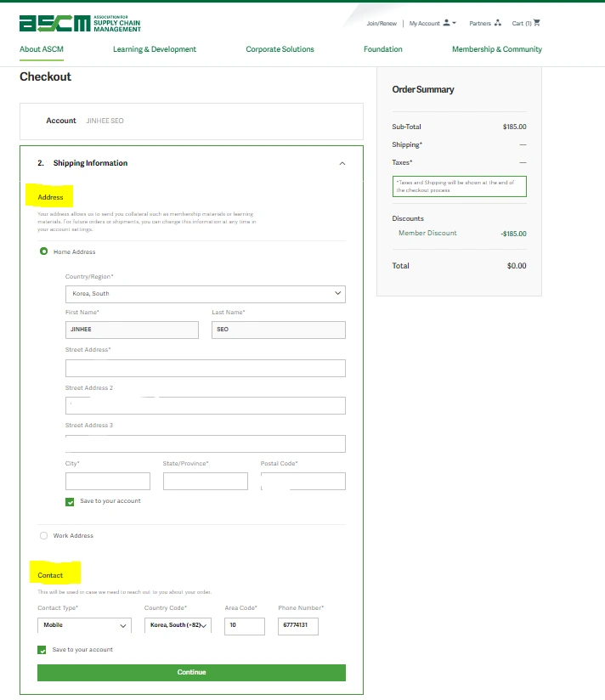Click the Partners link text
The width and height of the screenshot is (605, 700).
point(480,23)
